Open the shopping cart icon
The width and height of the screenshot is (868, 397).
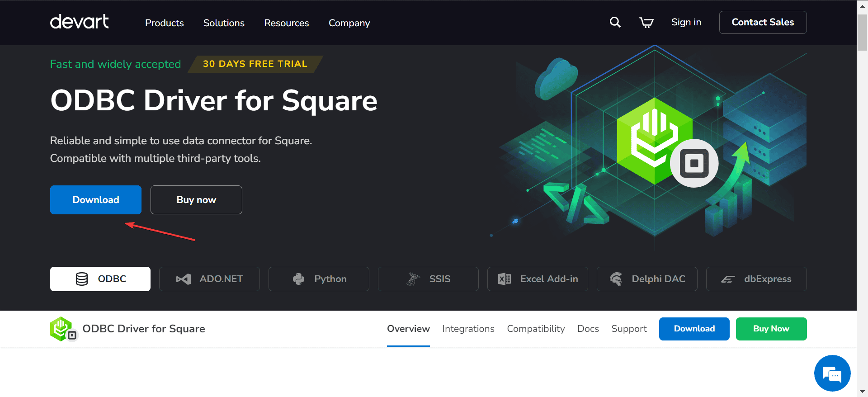coord(646,22)
